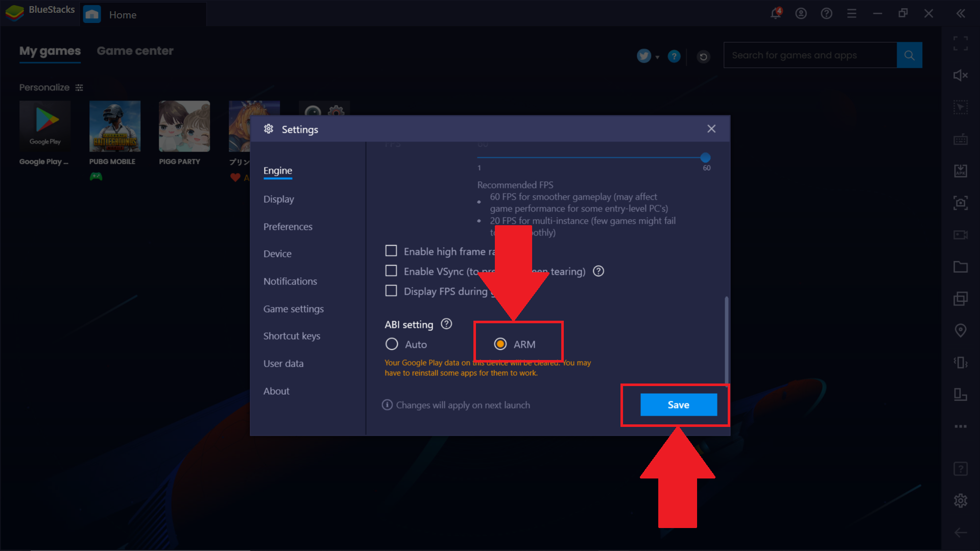Open the account profile icon
The width and height of the screenshot is (980, 551).
[x=801, y=14]
